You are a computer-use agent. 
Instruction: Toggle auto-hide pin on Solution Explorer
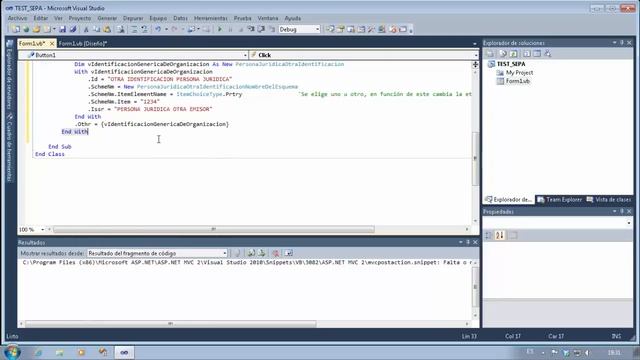pos(622,42)
